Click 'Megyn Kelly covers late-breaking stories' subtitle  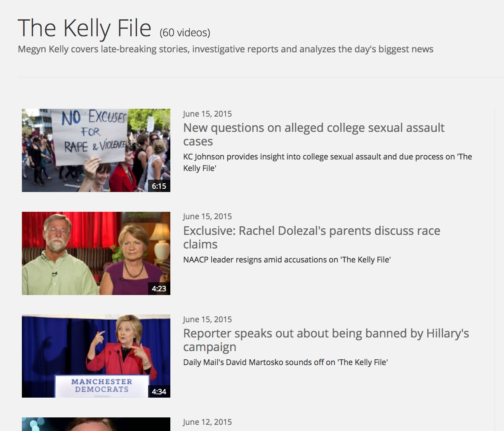(x=226, y=49)
